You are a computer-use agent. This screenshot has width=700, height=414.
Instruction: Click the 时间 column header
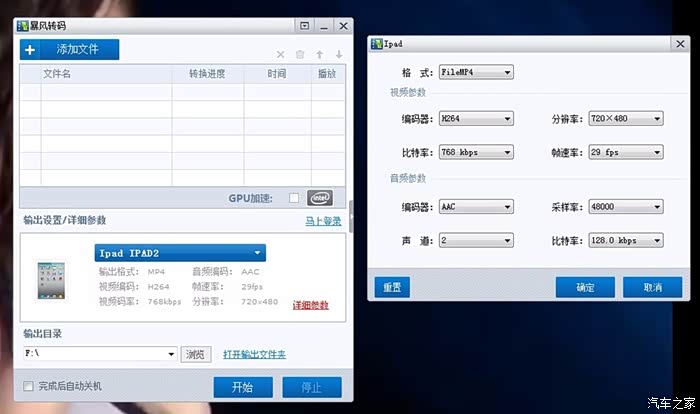pos(277,74)
